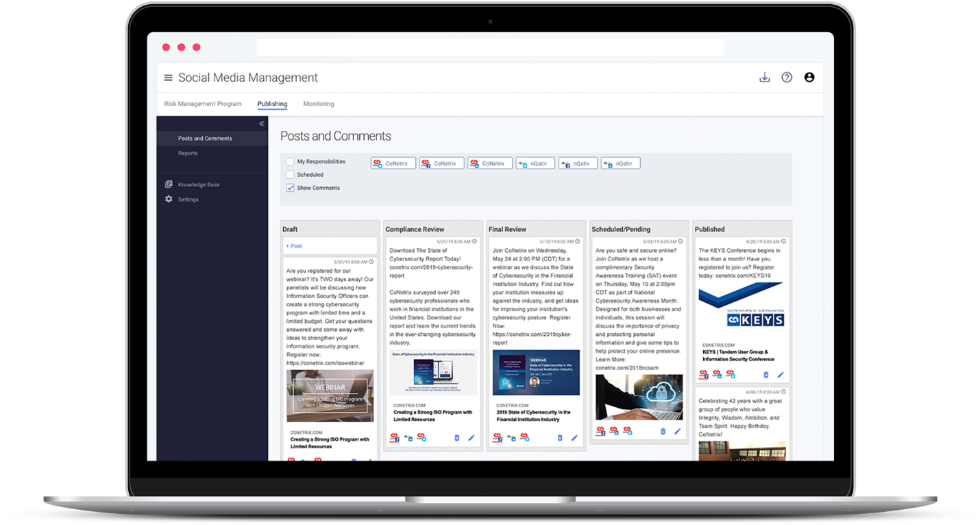Delete the Compliance Review post via trash icon
980x525 pixels.
coord(456,437)
